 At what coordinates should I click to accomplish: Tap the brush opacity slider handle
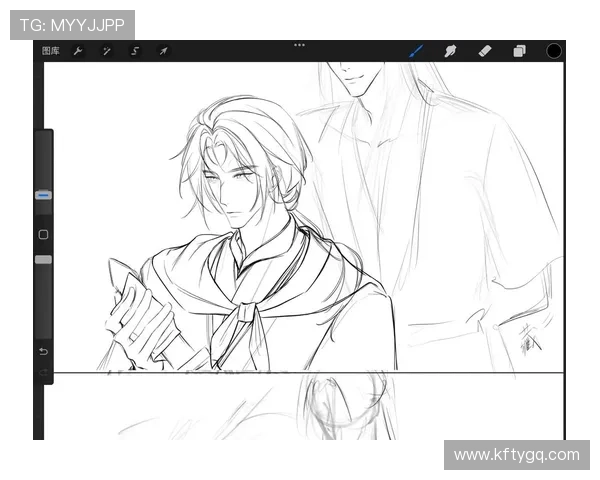point(43,259)
